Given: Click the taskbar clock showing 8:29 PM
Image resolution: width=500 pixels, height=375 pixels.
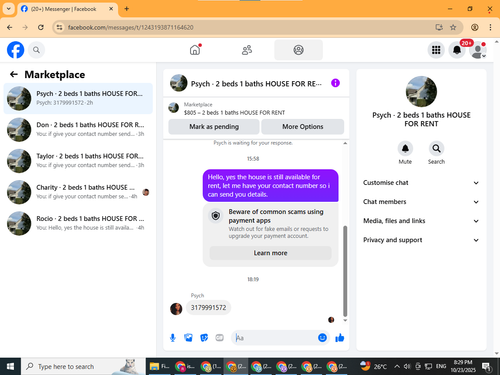Looking at the screenshot, I should (463, 366).
